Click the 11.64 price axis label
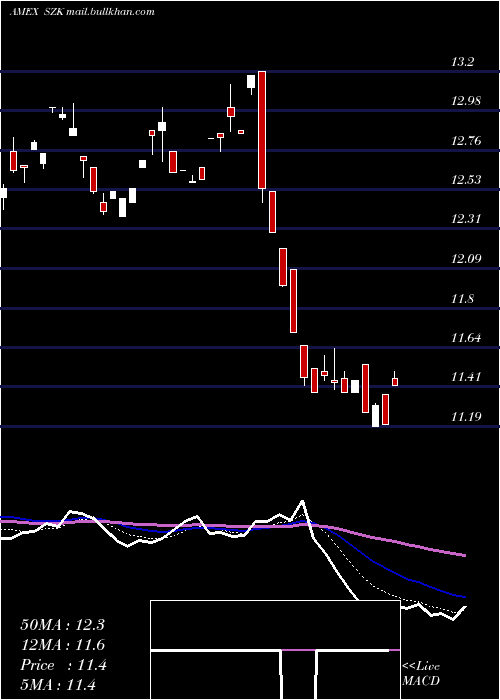 click(466, 338)
